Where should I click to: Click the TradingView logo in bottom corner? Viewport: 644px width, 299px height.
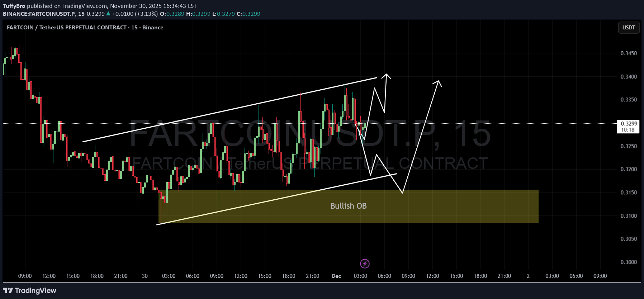tap(30, 290)
